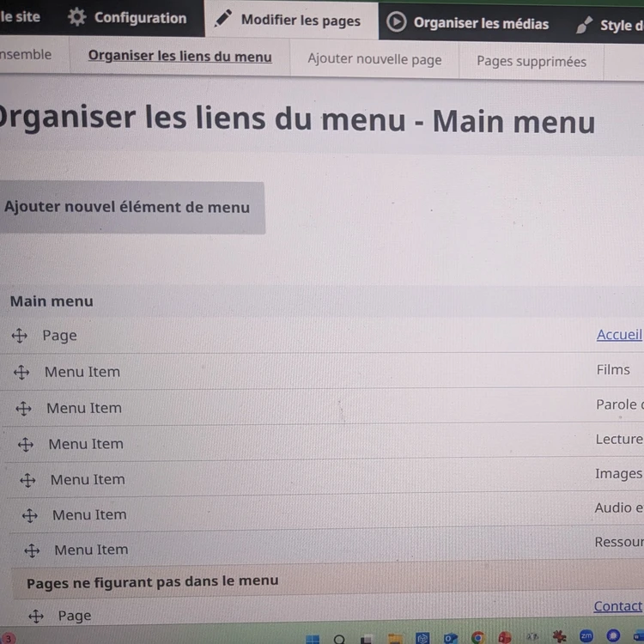Click the move handle beside Films item
644x644 pixels.
point(22,372)
